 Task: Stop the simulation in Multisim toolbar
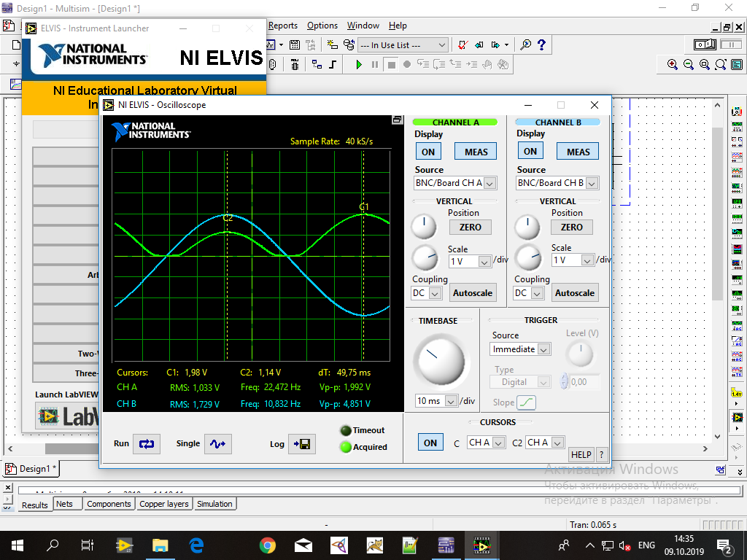coord(391,65)
